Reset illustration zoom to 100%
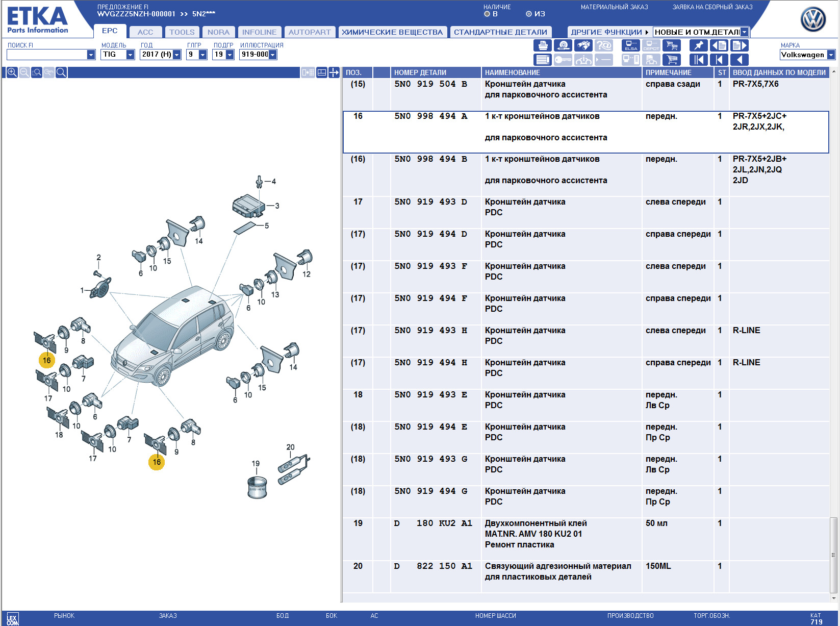 click(49, 72)
